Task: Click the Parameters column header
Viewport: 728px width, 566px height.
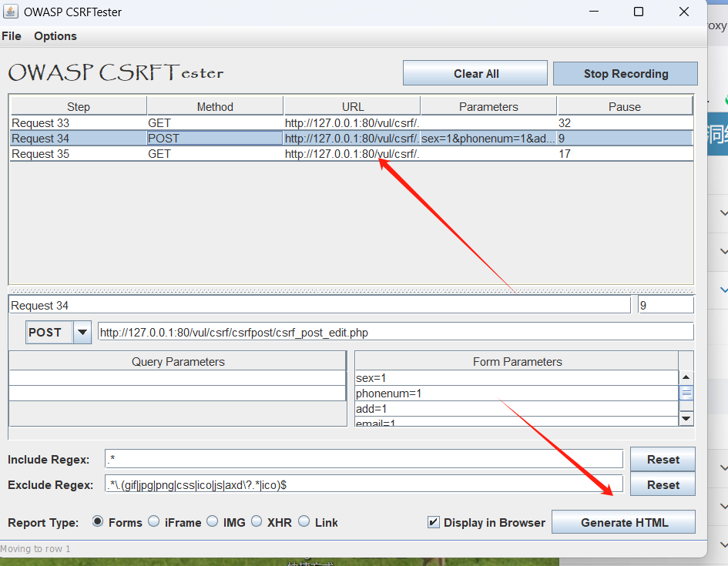Action: [x=488, y=106]
